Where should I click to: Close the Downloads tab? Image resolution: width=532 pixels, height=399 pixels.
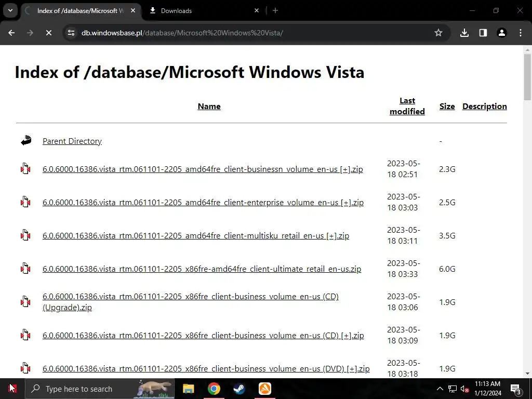click(257, 10)
